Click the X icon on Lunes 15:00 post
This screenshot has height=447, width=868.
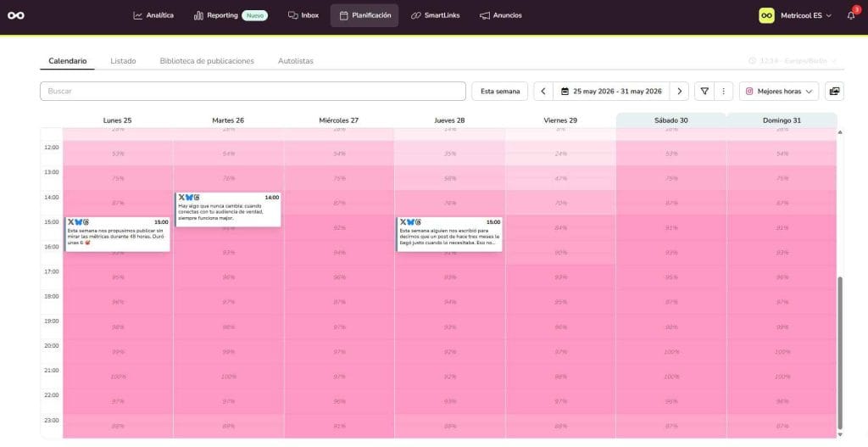70,222
